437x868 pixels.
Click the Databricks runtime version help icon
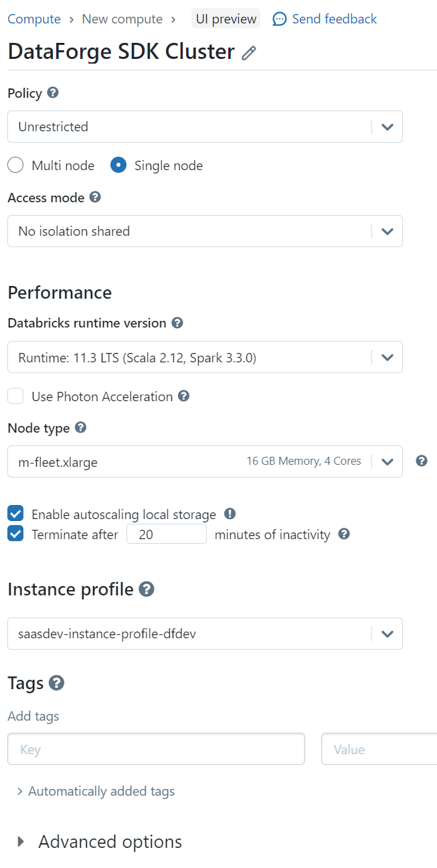[x=177, y=323]
